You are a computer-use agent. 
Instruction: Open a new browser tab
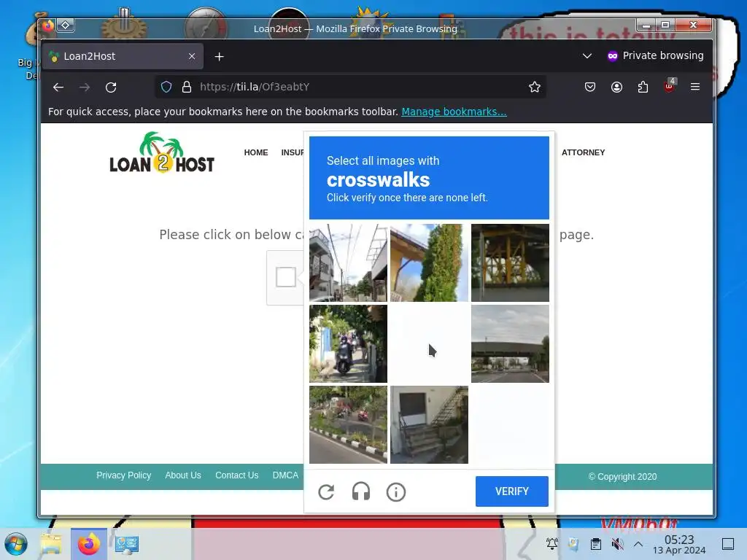pyautogui.click(x=219, y=57)
